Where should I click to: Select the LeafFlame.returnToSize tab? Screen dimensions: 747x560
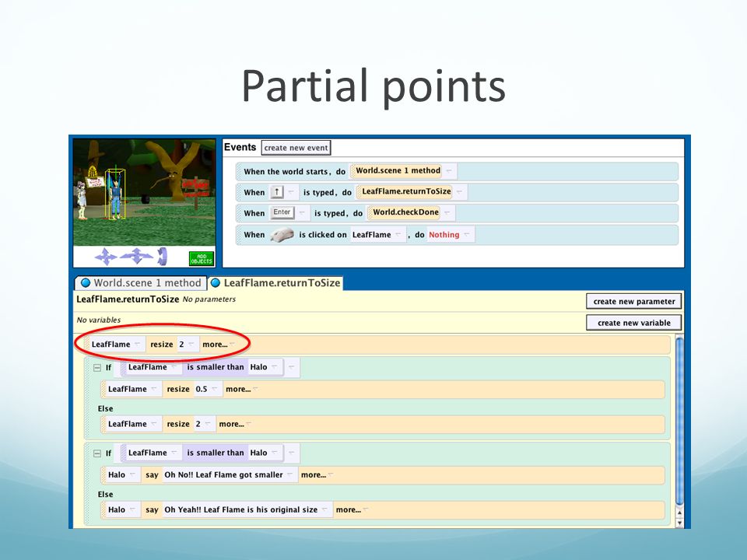coord(275,283)
